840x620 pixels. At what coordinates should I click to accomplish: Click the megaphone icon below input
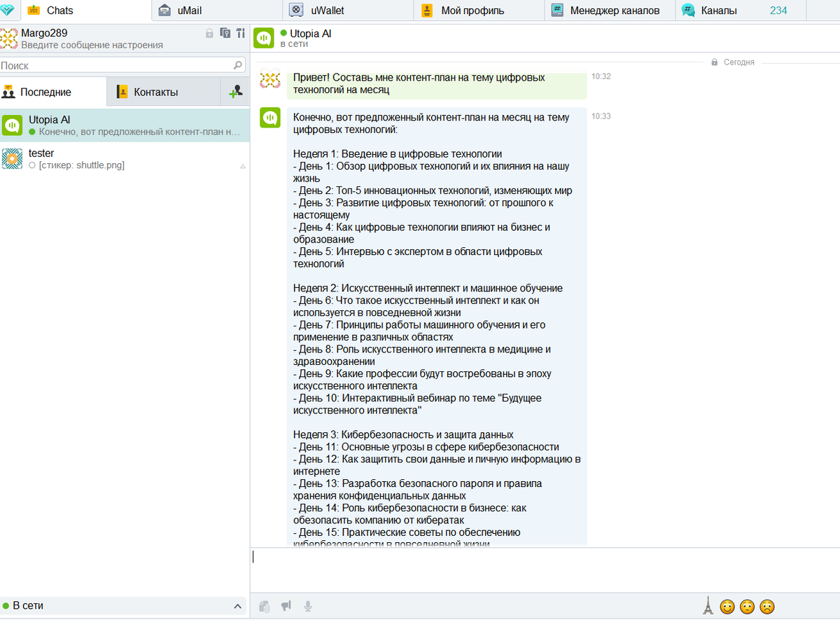pos(286,606)
